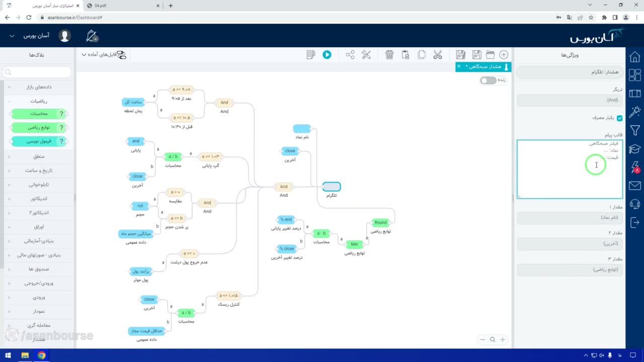644x362 pixels.
Task: Select the scissors cut icon
Action: click(x=437, y=55)
